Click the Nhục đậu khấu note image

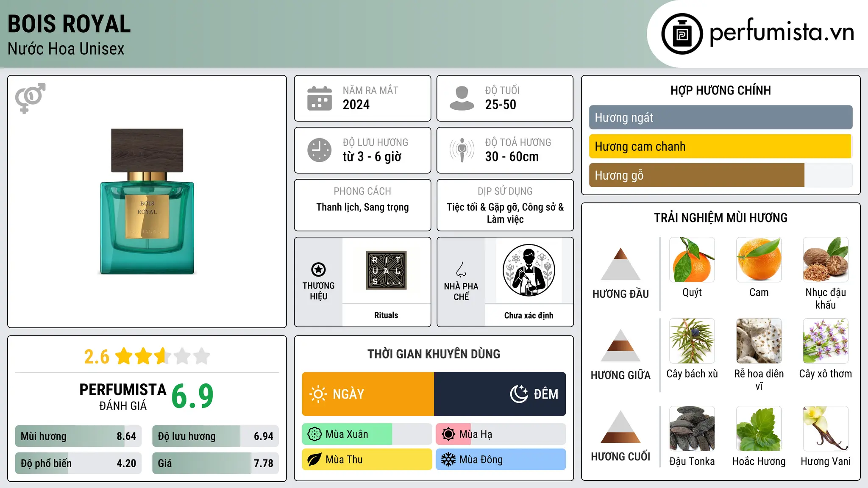[x=826, y=260]
